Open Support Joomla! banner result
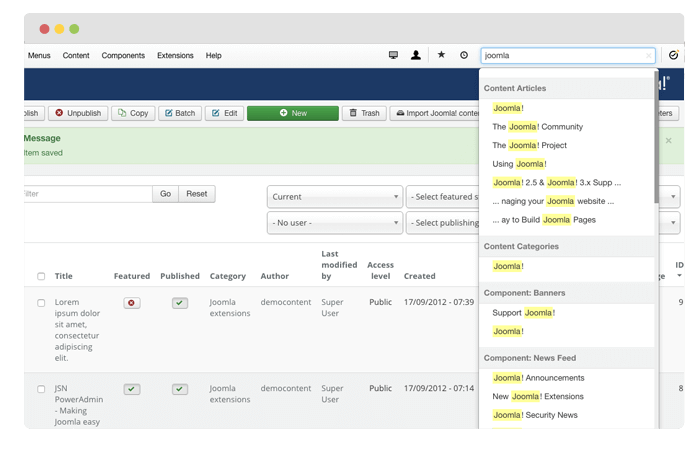The width and height of the screenshot is (700, 450). (524, 313)
